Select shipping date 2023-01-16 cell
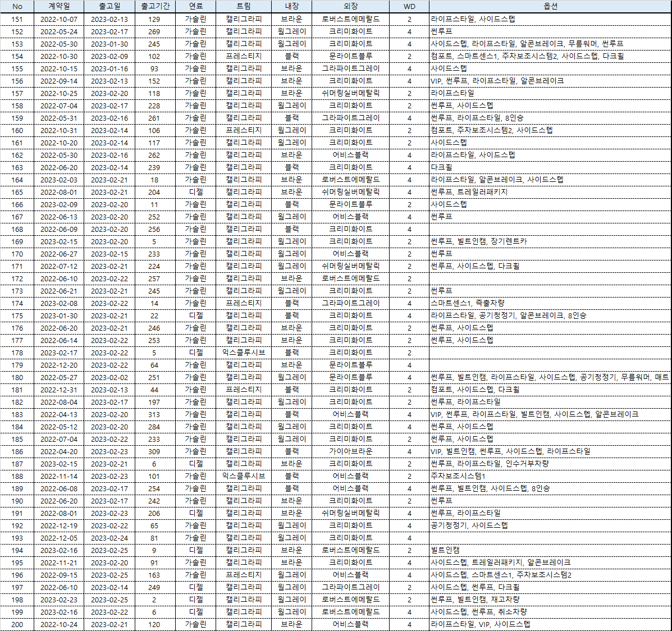 (x=109, y=68)
